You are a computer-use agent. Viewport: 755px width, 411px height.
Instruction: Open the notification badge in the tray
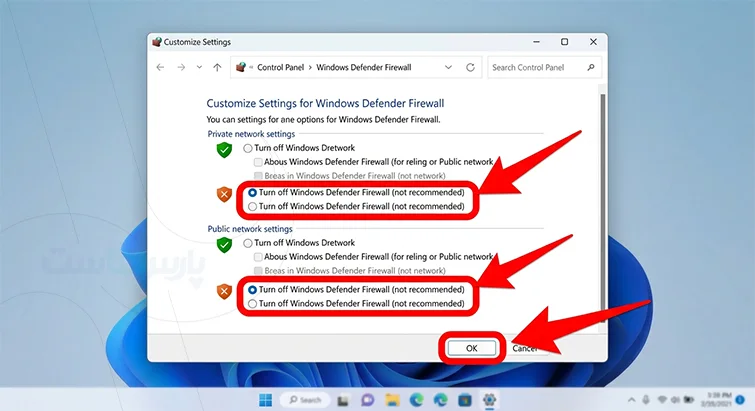[740, 400]
